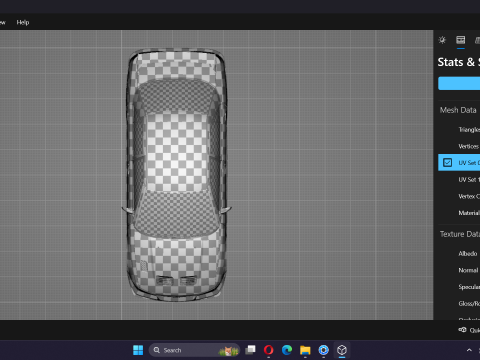The height and width of the screenshot is (360, 480).
Task: Open Microsoft Edge from the taskbar
Action: click(x=287, y=350)
